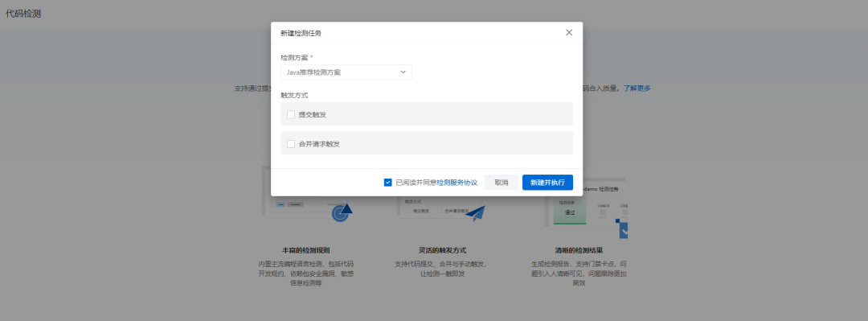
Task: Open the Java推荐检测方案 combo box
Action: coord(346,72)
